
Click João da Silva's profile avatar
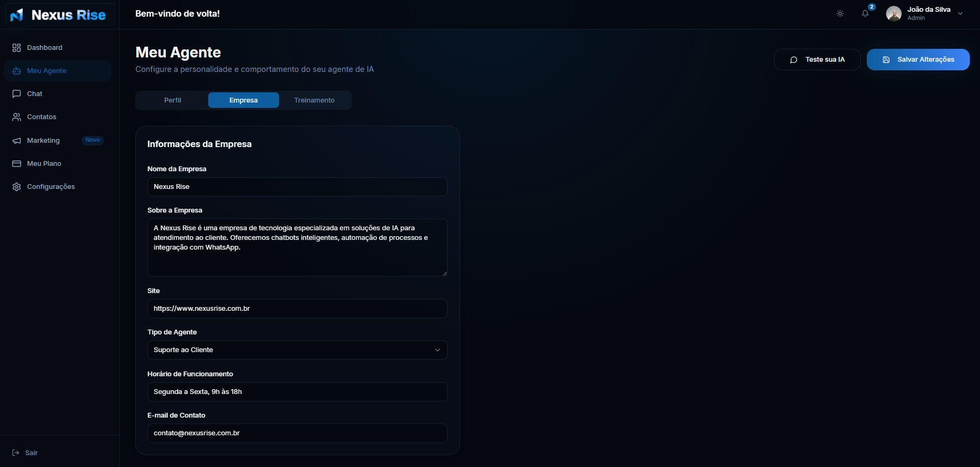click(894, 14)
